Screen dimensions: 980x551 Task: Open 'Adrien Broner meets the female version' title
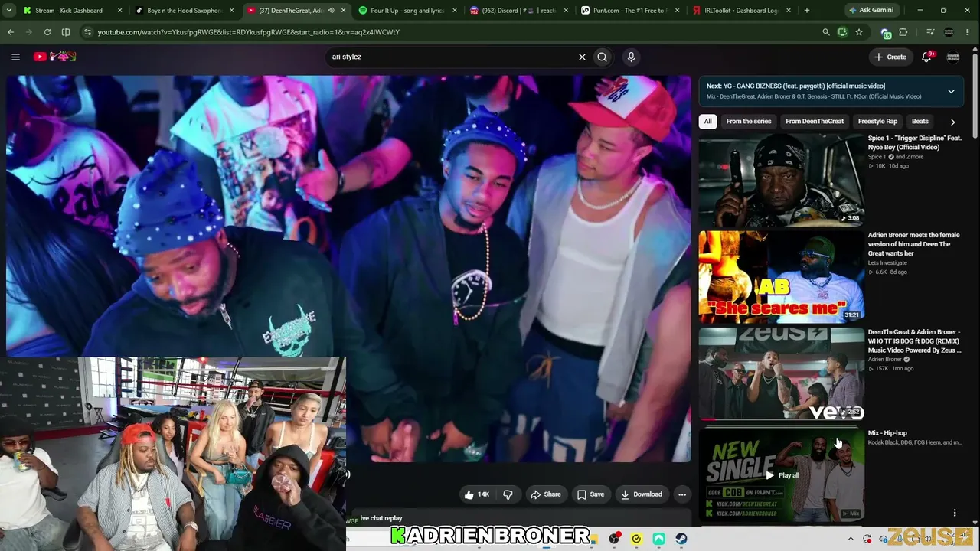coord(913,244)
